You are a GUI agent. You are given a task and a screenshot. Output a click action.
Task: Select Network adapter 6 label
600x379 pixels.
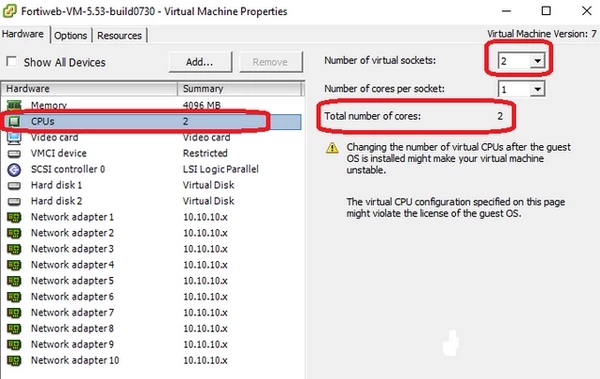(72, 297)
